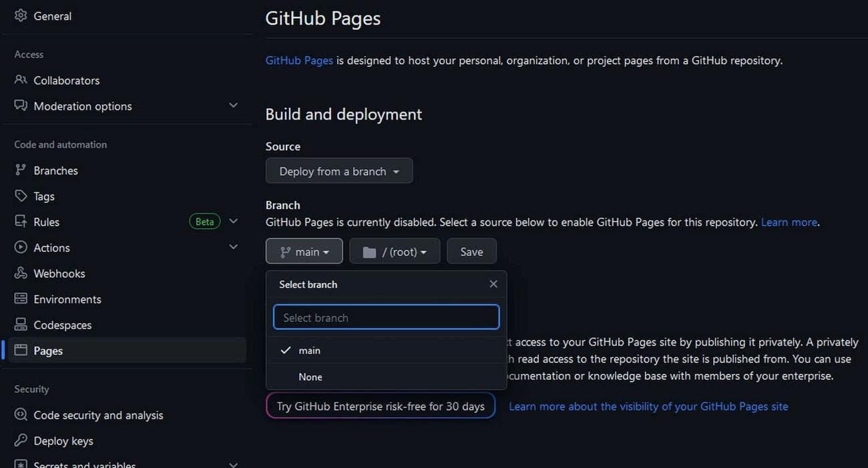This screenshot has height=468, width=868.
Task: Open the Deploy from a branch dropdown
Action: [x=339, y=171]
